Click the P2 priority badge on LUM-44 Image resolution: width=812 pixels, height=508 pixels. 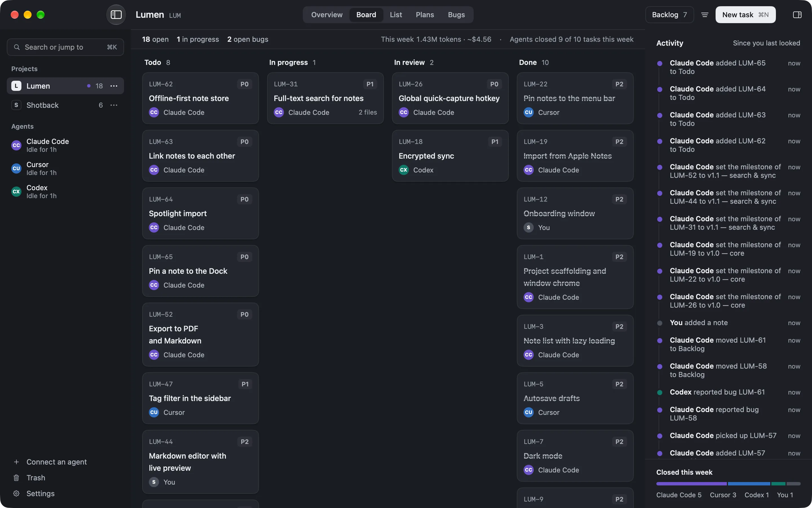pos(245,441)
